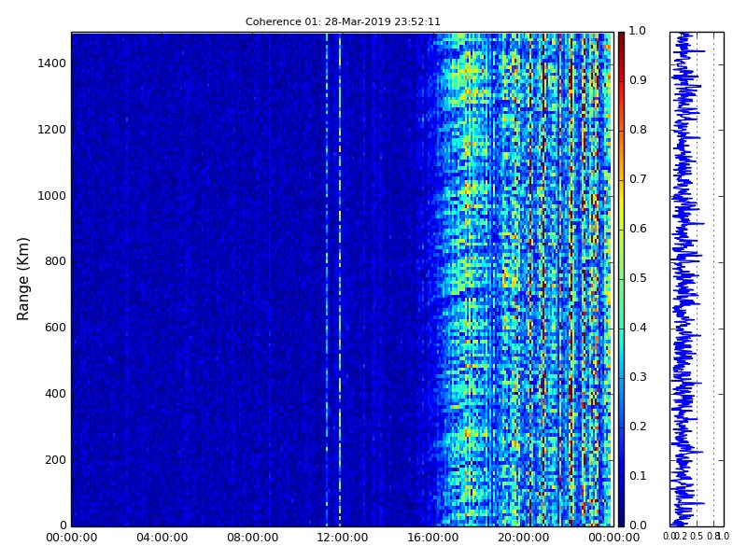
Task: Click the colorbar 0.1 value label
Action: click(638, 476)
